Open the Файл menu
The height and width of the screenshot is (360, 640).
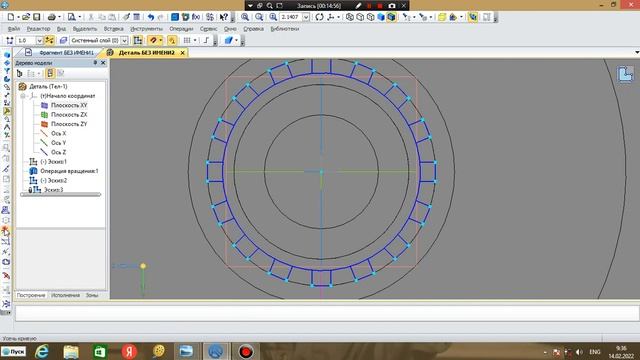pos(14,29)
